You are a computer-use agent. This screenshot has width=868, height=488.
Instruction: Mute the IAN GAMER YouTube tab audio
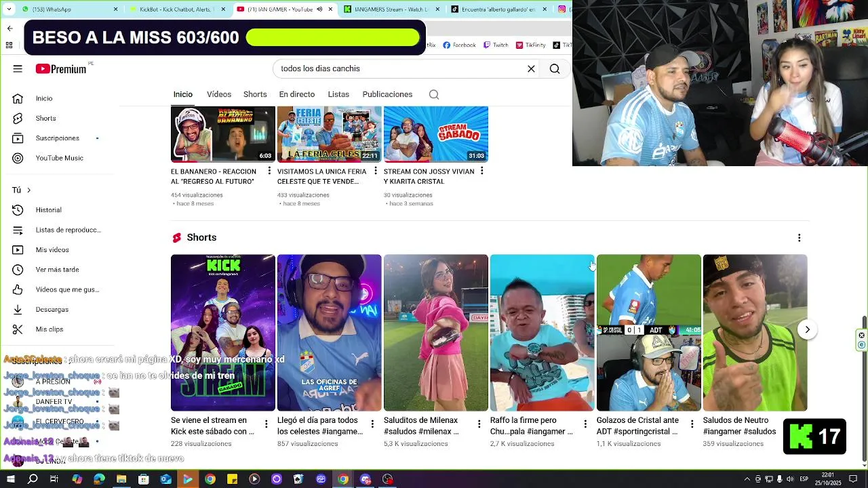pos(319,9)
